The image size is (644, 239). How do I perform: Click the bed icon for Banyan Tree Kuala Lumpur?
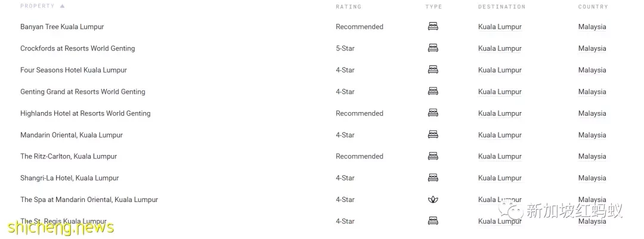click(x=433, y=27)
